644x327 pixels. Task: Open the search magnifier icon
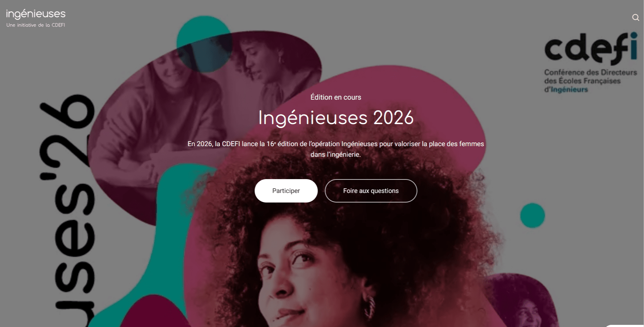tap(635, 17)
